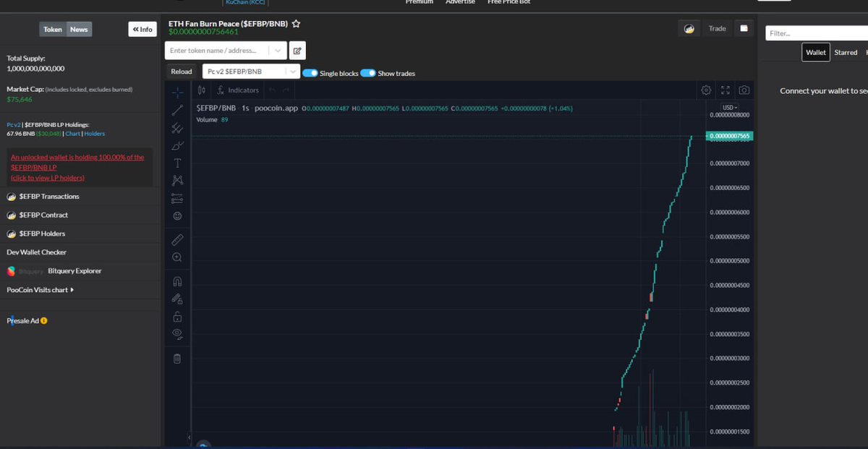Collapse the drawing toolbar arrow
This screenshot has height=449, width=868.
point(189,437)
